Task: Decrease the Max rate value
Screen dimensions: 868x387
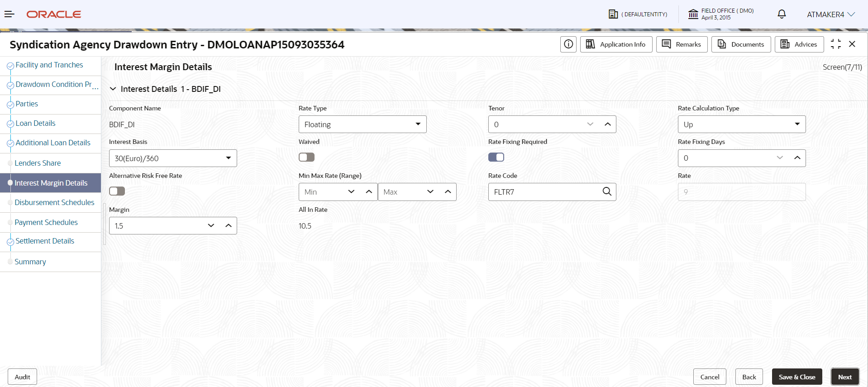Action: [x=430, y=192]
